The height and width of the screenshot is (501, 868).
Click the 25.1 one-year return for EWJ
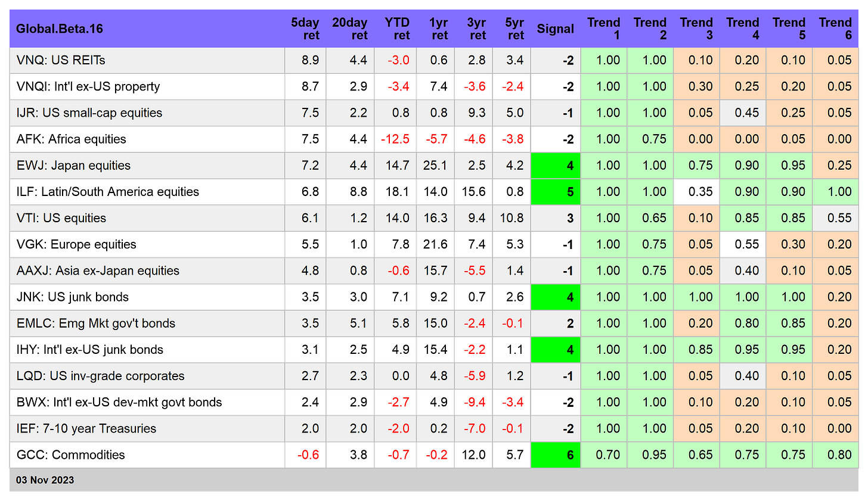[x=435, y=166]
